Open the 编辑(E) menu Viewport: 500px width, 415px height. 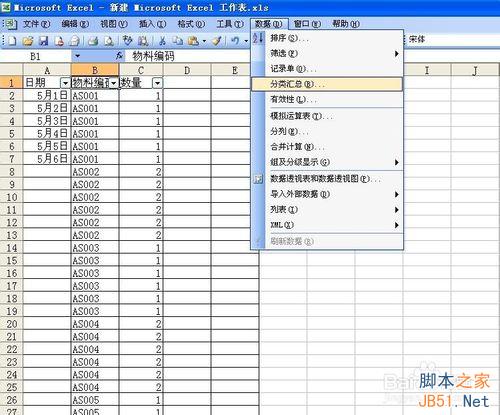(x=75, y=24)
